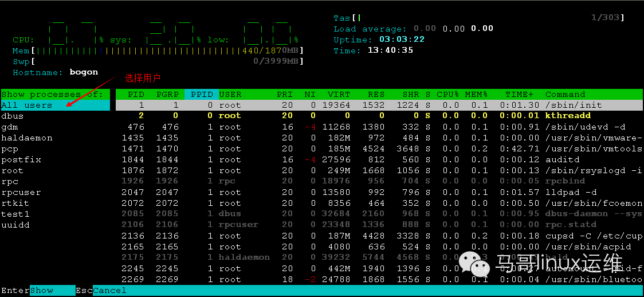Select the /usr/sbin/acpid process row

click(379, 247)
